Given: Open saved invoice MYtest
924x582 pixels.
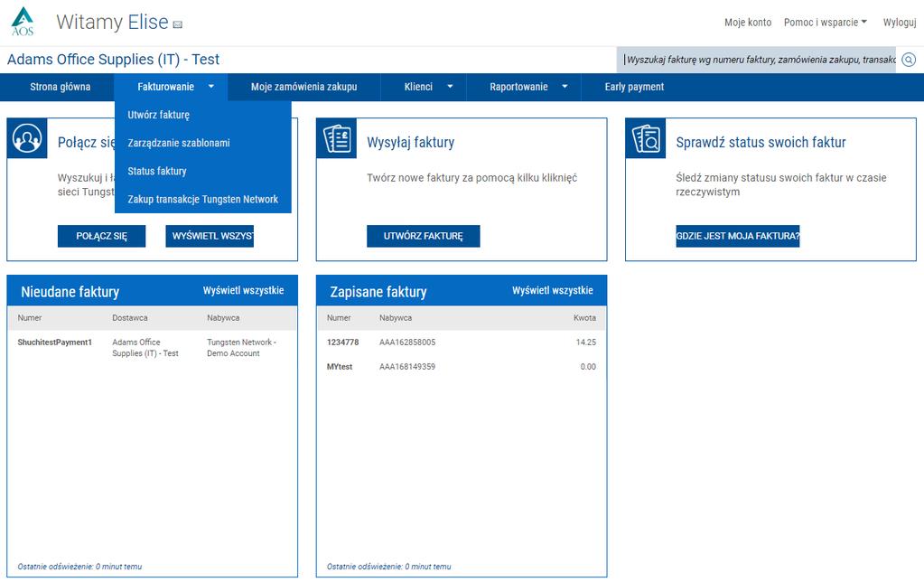Looking at the screenshot, I should (x=340, y=367).
